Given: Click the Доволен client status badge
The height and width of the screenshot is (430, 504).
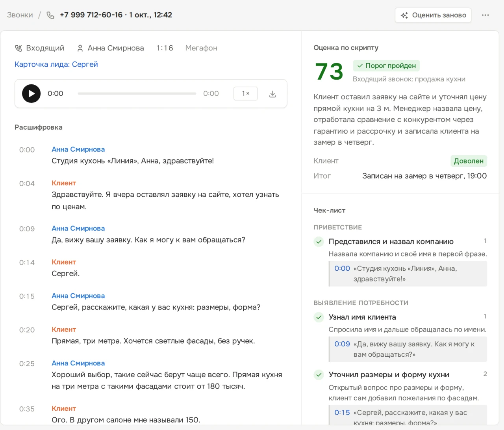Looking at the screenshot, I should 469,161.
